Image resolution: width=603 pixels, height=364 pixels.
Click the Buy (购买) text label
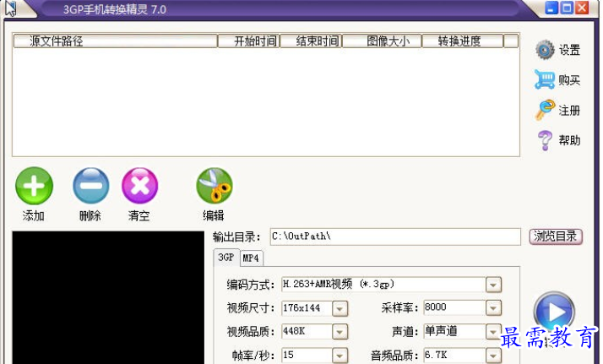click(x=569, y=80)
